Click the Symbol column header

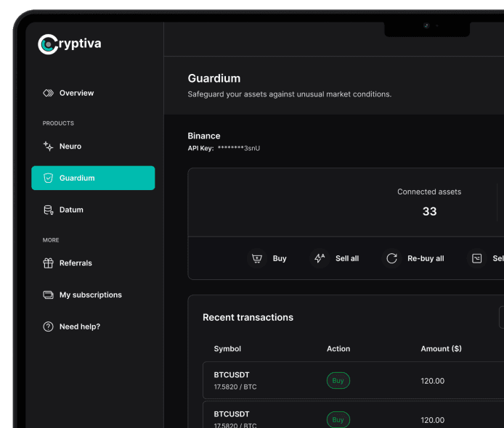[227, 349]
